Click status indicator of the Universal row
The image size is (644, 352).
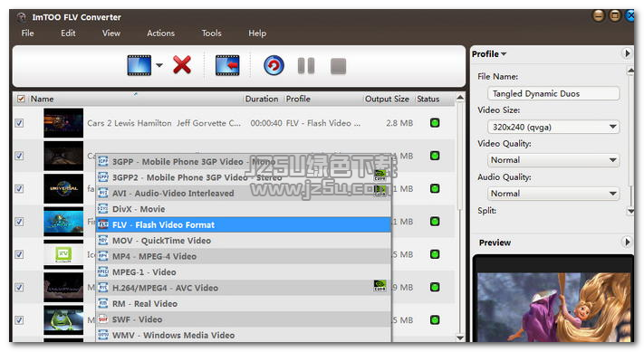pos(435,189)
